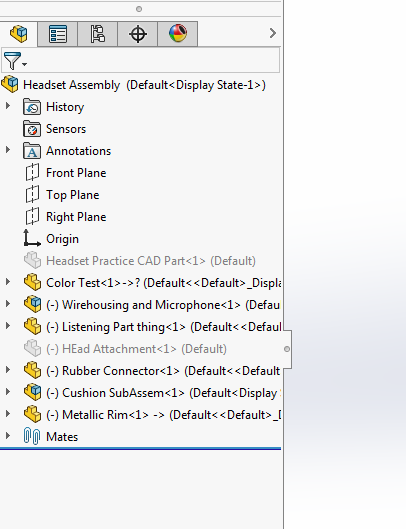Image resolution: width=406 pixels, height=529 pixels.
Task: Click suppressed HEad Attachment part icon
Action: (32, 348)
